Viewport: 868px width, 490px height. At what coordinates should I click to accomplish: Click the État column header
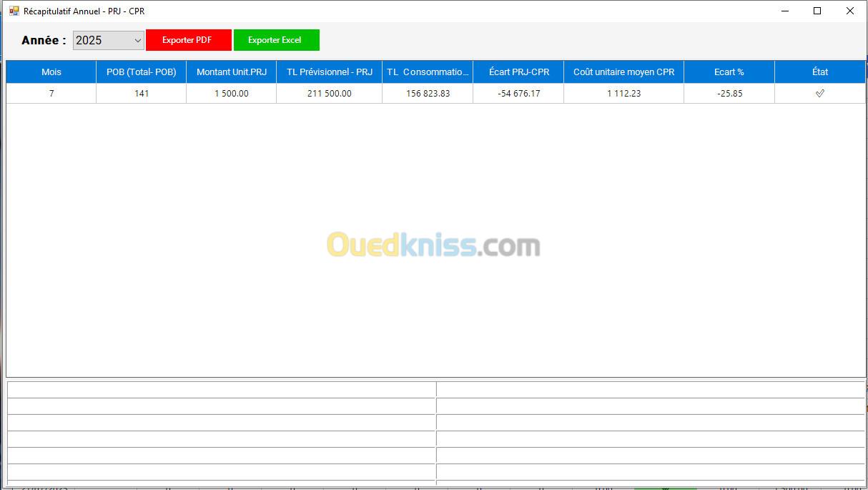(819, 72)
